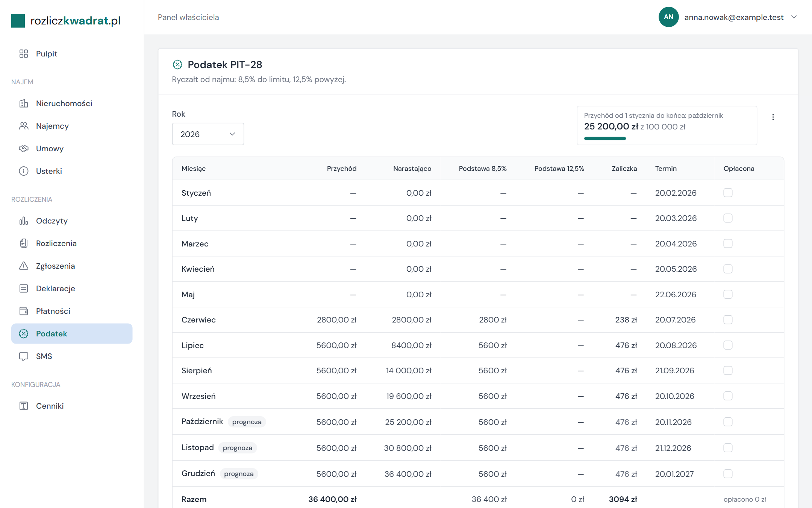The width and height of the screenshot is (812, 508).
Task: Open the Umowy menu item
Action: [72, 149]
